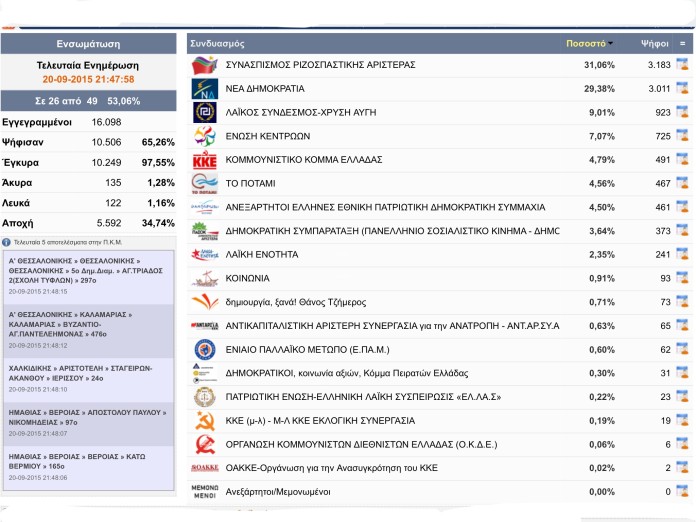Open candidate details icon for ΣΥΡΙΖΑ row
Viewport: 696px width, 522px height.
point(682,64)
